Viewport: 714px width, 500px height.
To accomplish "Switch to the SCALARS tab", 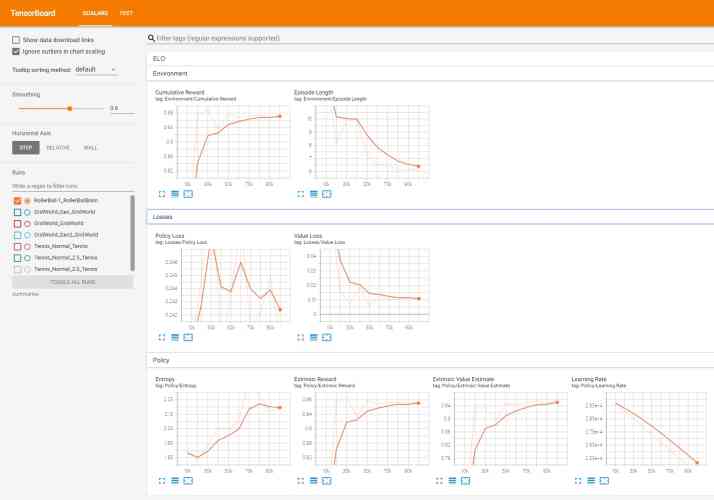I will [x=95, y=13].
